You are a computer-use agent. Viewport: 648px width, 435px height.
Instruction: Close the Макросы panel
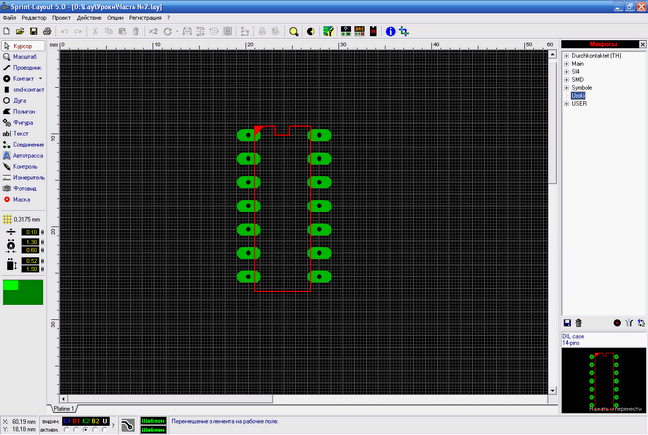642,44
